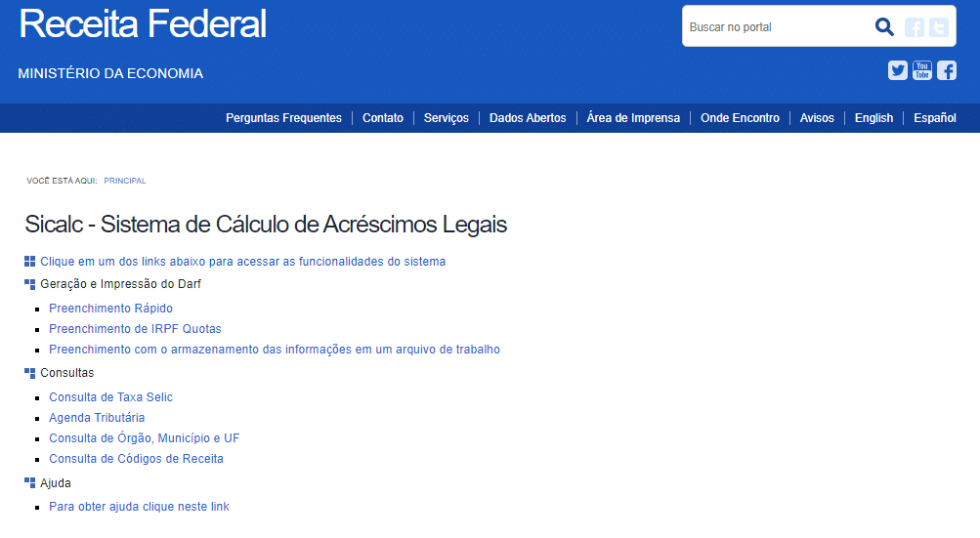Open Agenda Tributária link
The height and width of the screenshot is (538, 980).
tap(97, 417)
